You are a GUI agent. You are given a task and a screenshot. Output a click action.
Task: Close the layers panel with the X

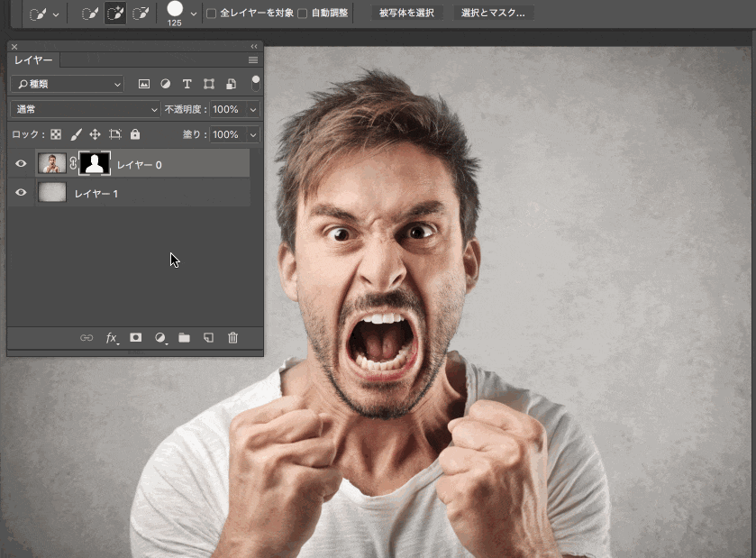point(14,47)
